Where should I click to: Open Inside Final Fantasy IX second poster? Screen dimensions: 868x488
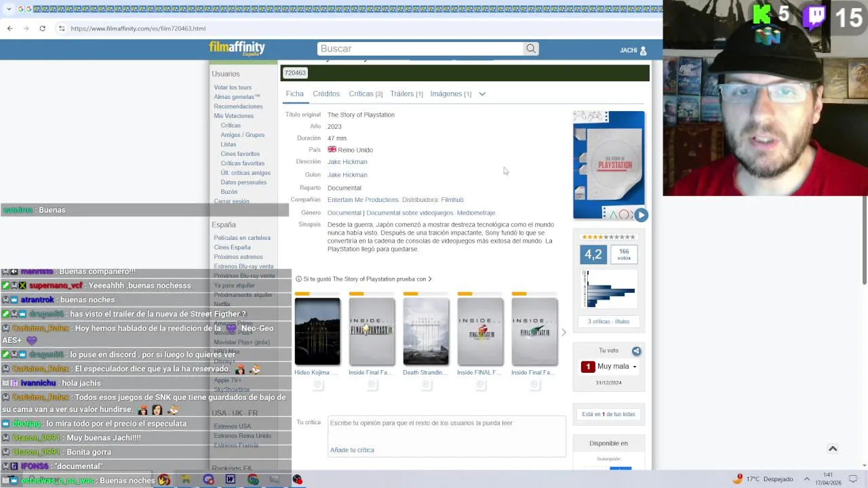click(x=372, y=331)
